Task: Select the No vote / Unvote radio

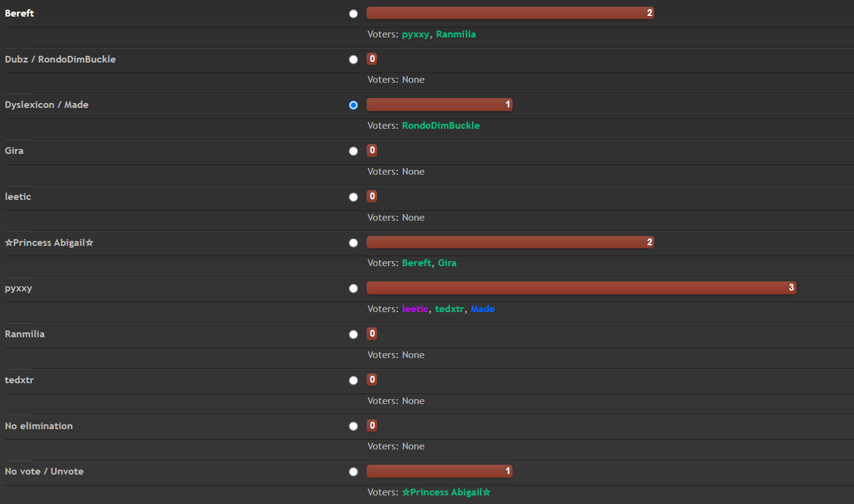Action: tap(353, 472)
